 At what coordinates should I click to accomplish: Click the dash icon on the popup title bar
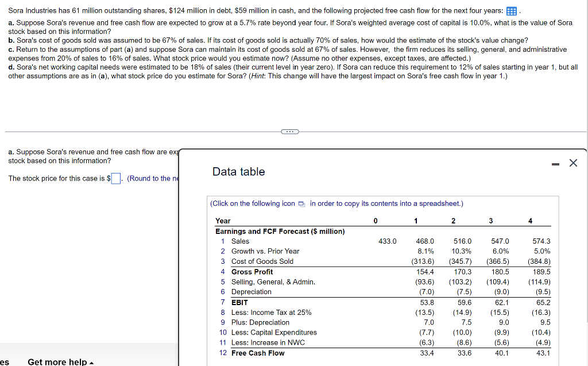click(555, 163)
